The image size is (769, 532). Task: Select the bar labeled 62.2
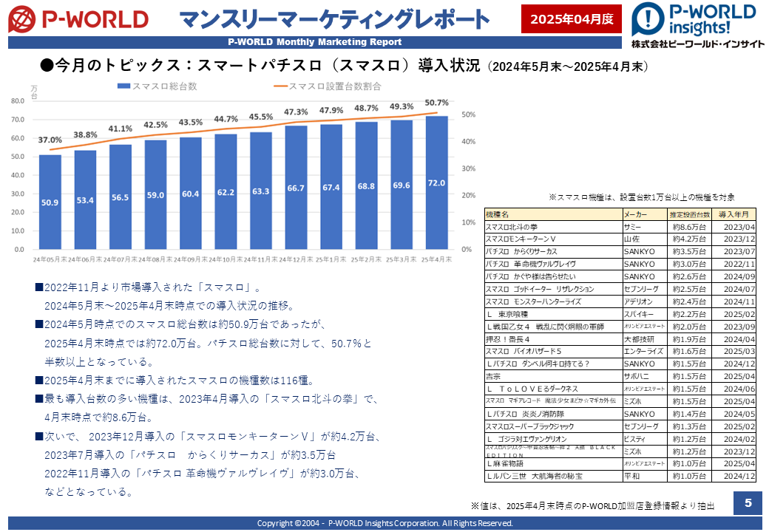(226, 191)
